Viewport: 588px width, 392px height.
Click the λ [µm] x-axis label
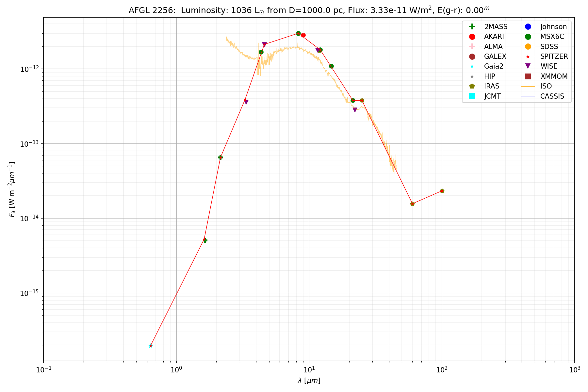coord(309,381)
